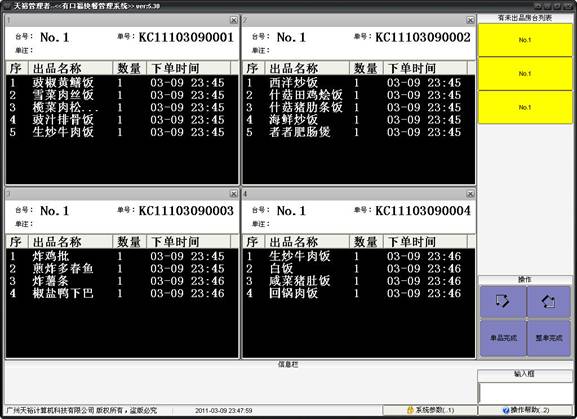Click the 单品完成 button
The height and width of the screenshot is (419, 577).
(x=503, y=338)
